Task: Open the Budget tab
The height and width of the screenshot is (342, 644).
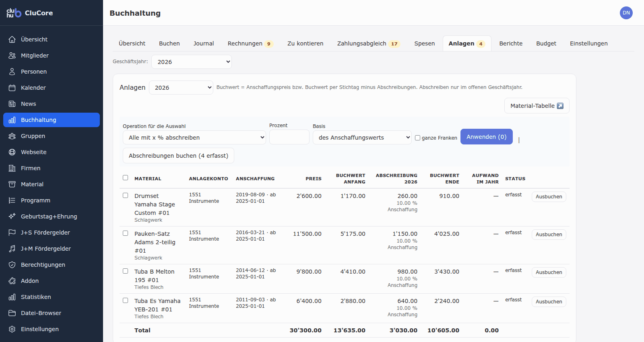Action: [x=546, y=43]
